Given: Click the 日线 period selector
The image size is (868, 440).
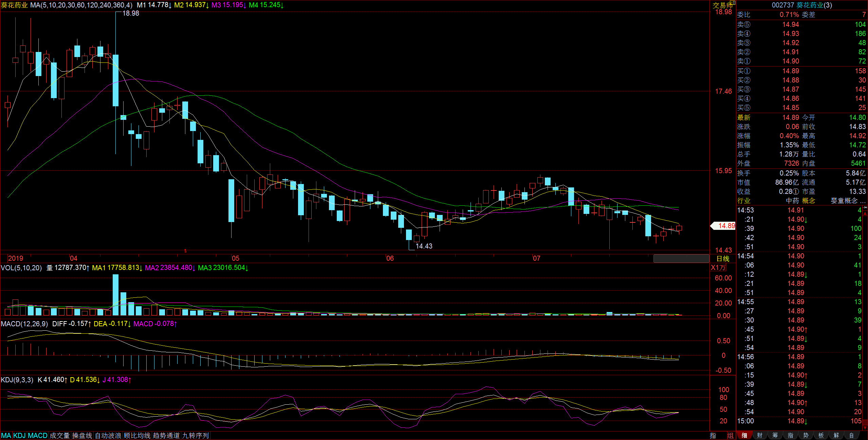Looking at the screenshot, I should (x=723, y=259).
